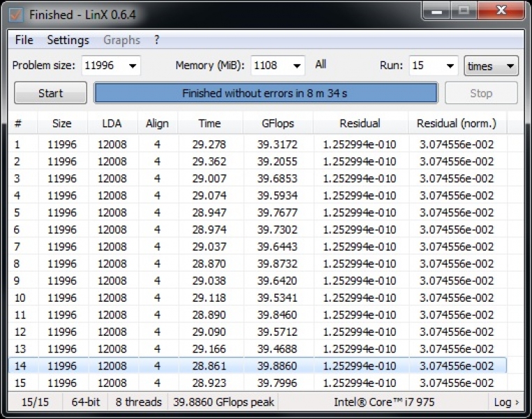Click the Residual (norm.) column header
Viewport: 532px width, 419px height.
tap(456, 124)
